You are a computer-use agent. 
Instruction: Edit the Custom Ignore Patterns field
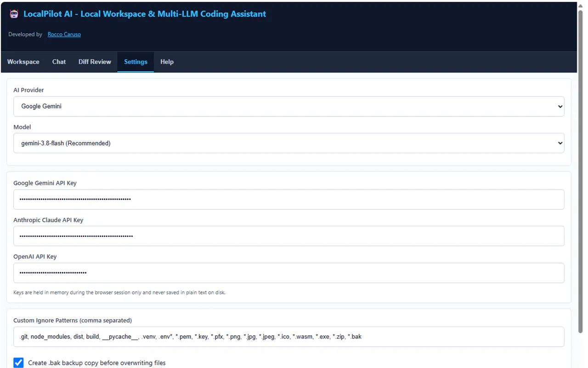pyautogui.click(x=289, y=337)
